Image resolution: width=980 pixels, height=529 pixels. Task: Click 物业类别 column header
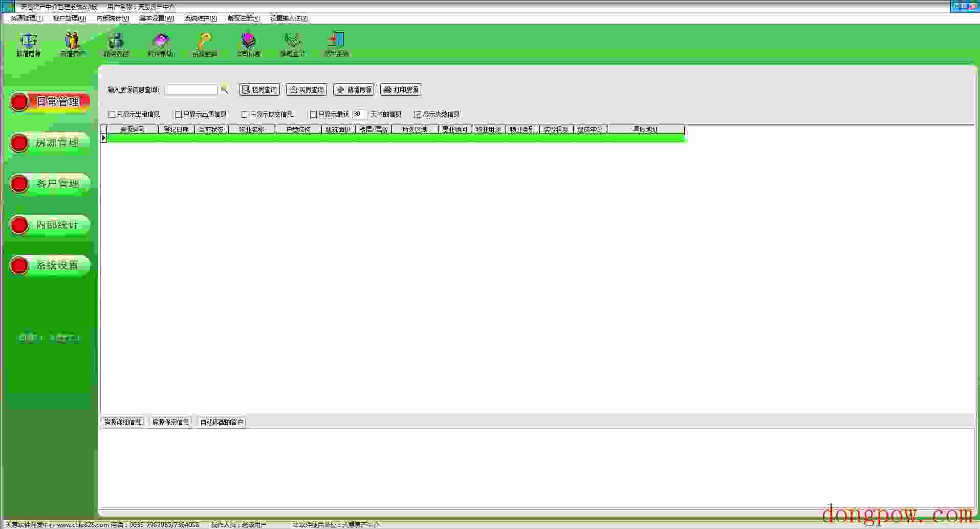coord(522,129)
